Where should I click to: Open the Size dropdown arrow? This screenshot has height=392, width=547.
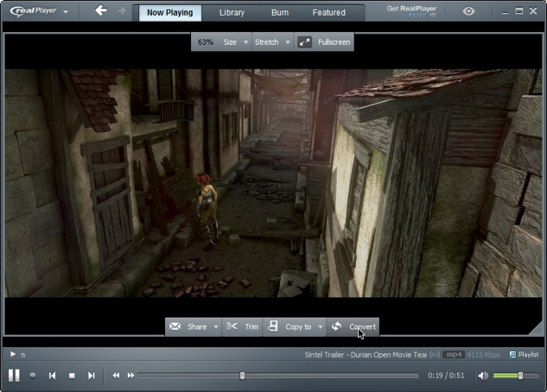[x=246, y=42]
